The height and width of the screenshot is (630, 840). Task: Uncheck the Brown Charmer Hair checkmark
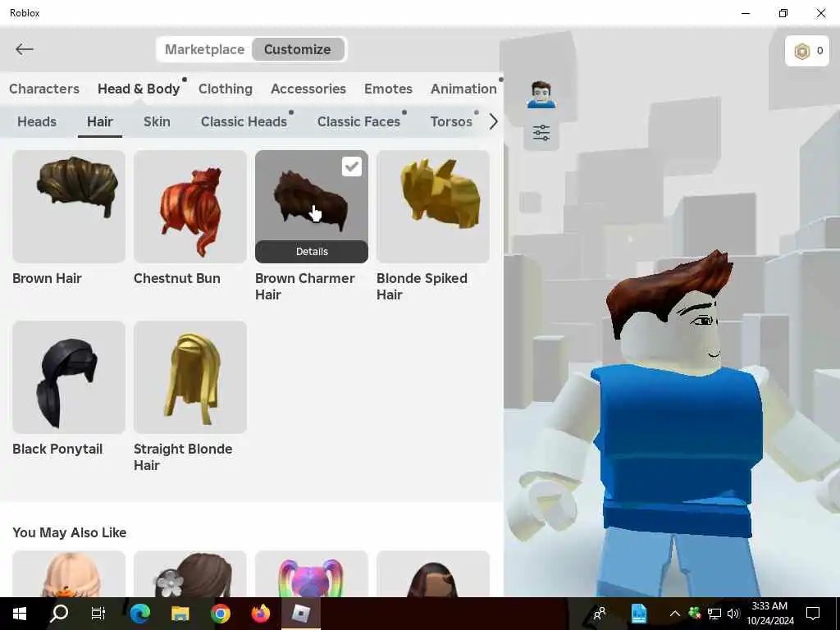point(351,167)
